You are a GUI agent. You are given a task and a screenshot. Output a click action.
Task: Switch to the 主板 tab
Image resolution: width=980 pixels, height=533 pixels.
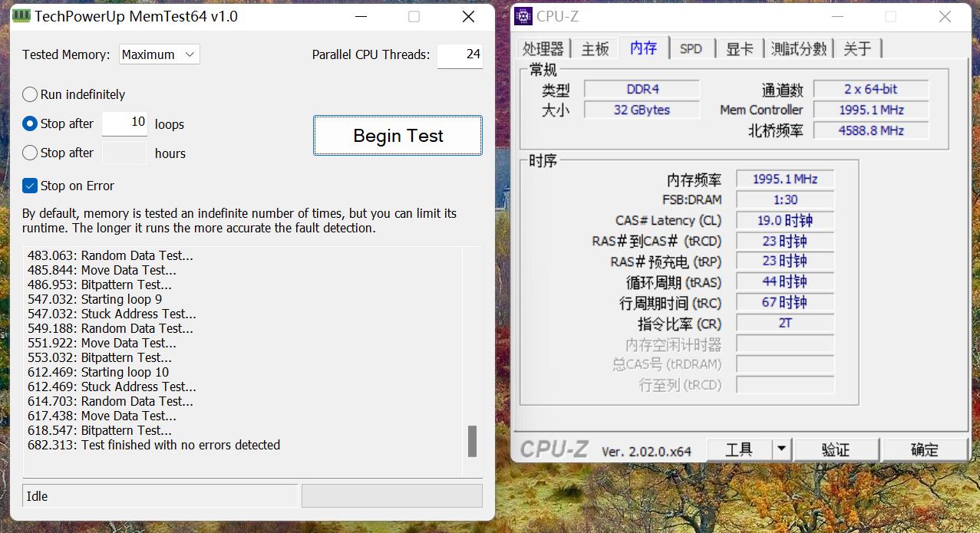(595, 48)
